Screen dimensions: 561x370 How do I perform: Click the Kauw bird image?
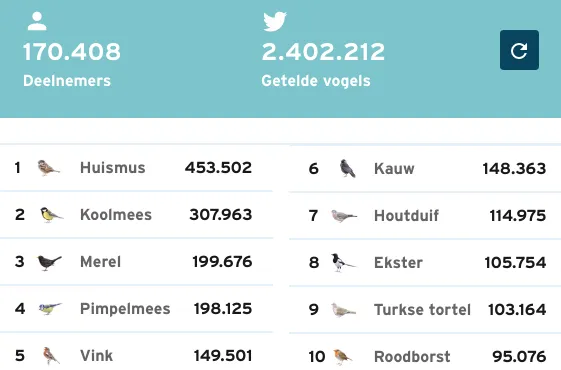click(x=347, y=168)
